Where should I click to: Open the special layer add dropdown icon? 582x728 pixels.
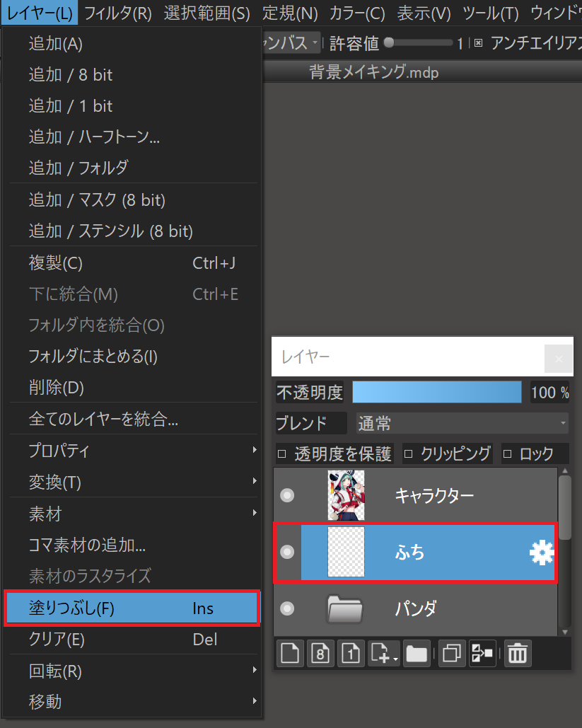(383, 654)
